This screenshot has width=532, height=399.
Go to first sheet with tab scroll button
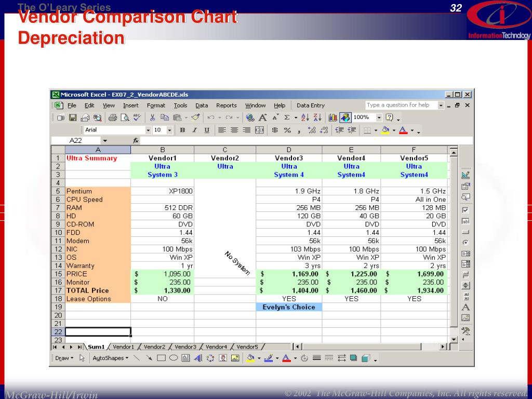[55, 347]
